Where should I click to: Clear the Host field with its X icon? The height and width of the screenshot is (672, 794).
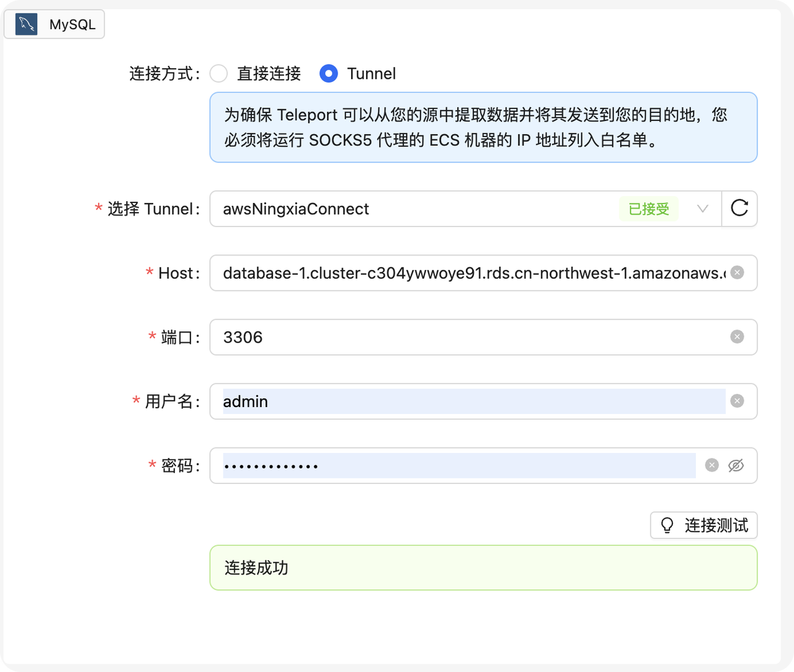(737, 272)
